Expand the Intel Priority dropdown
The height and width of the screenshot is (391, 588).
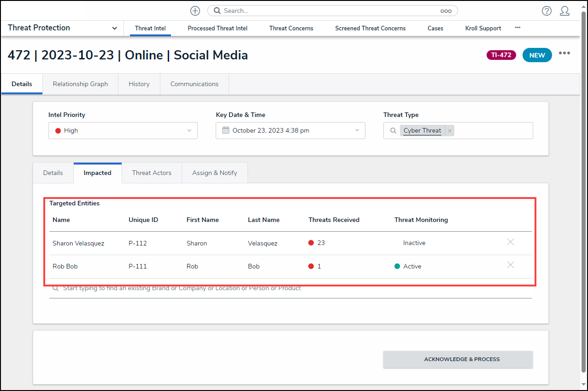(123, 130)
